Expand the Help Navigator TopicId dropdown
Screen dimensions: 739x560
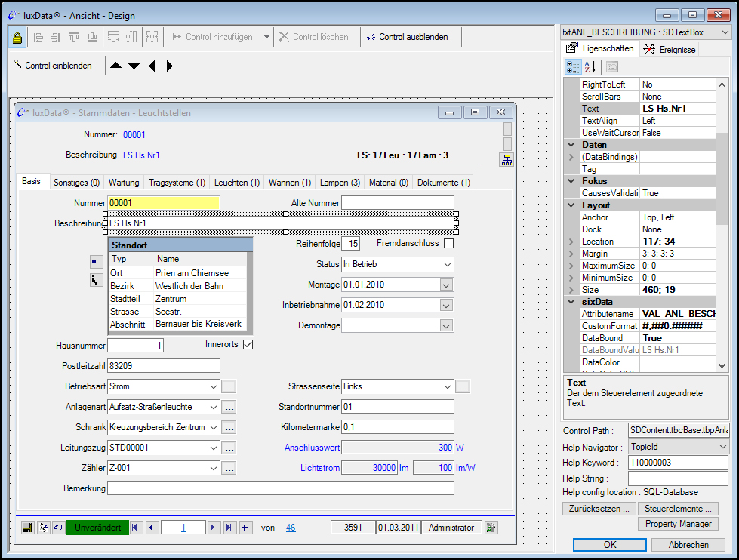pos(724,447)
